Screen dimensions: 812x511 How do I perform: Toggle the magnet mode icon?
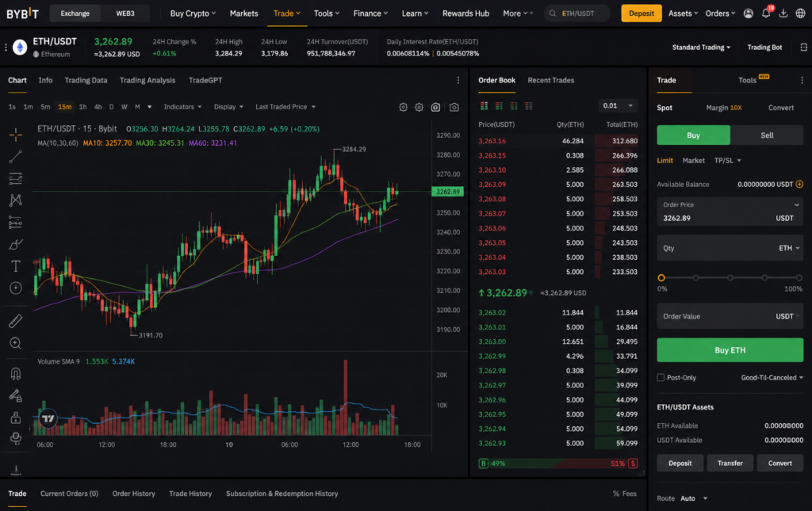click(x=16, y=373)
